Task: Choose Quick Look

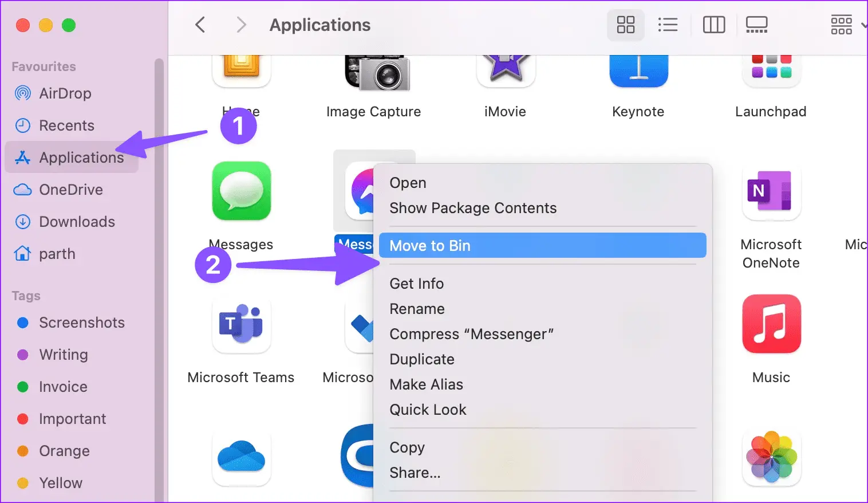Action: pyautogui.click(x=542, y=410)
